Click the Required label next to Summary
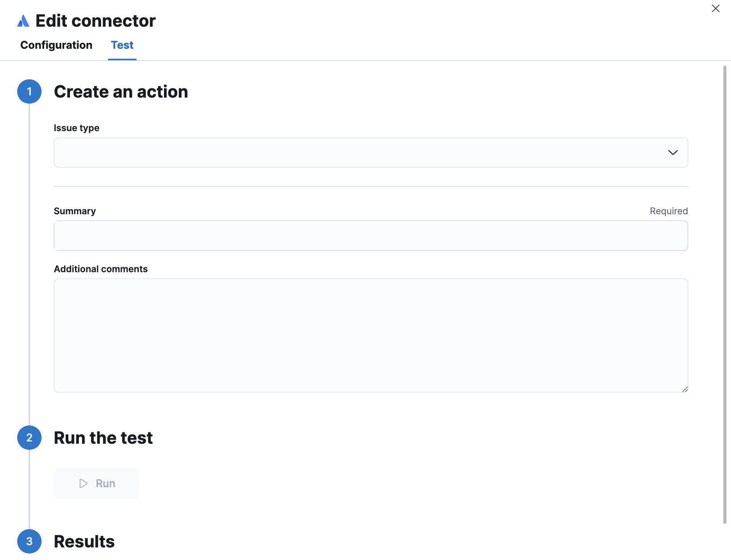Screen dimensions: 731x560 (668, 211)
